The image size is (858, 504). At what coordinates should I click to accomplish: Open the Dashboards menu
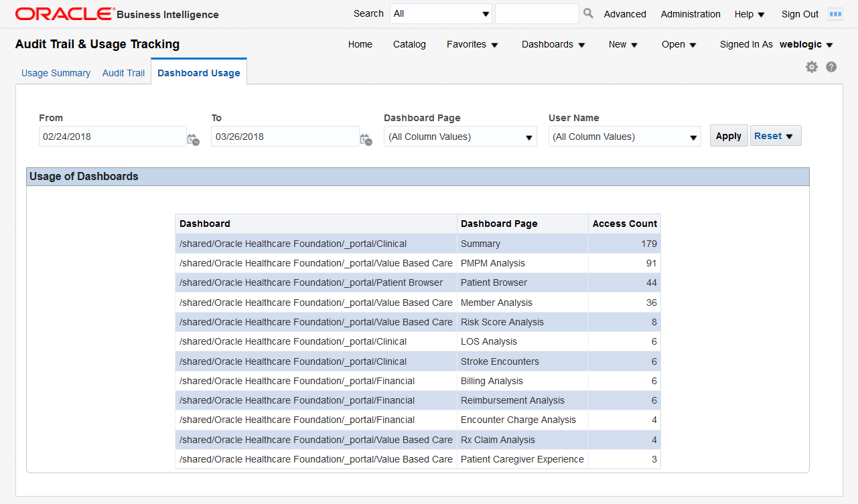point(553,44)
